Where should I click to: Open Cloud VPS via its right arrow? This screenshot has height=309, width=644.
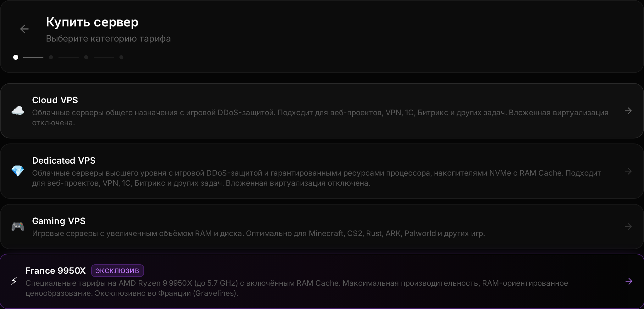(628, 111)
